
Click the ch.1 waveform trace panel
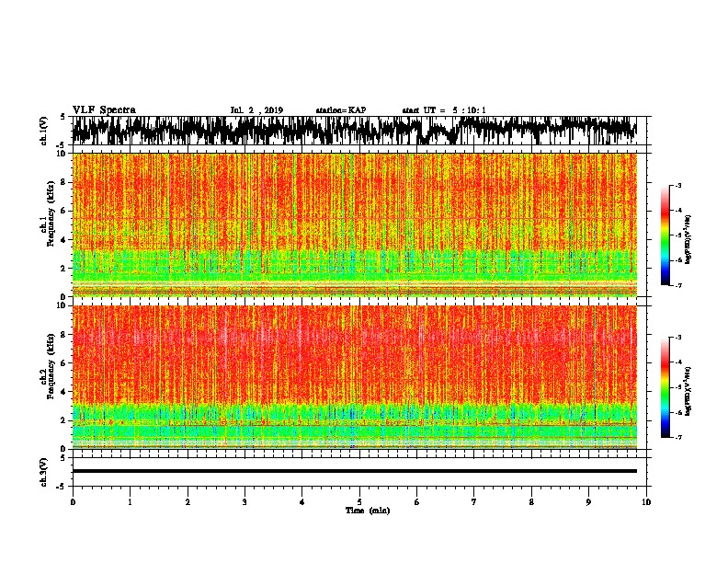tap(358, 131)
